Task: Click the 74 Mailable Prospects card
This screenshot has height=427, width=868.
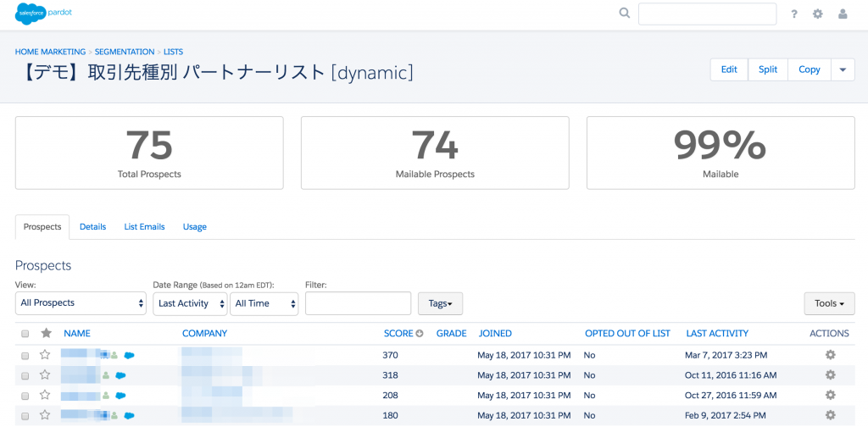Action: tap(435, 152)
